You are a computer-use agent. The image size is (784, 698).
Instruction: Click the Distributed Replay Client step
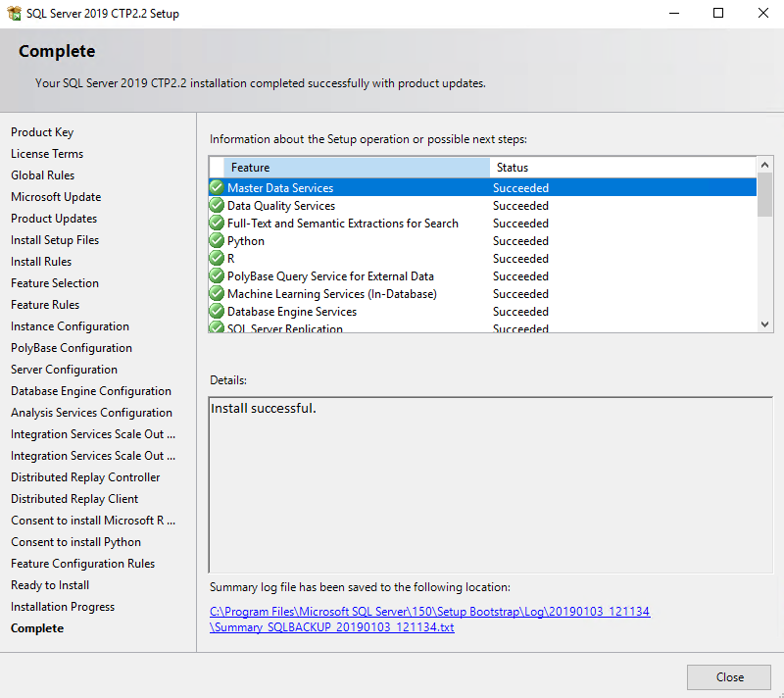tap(74, 499)
